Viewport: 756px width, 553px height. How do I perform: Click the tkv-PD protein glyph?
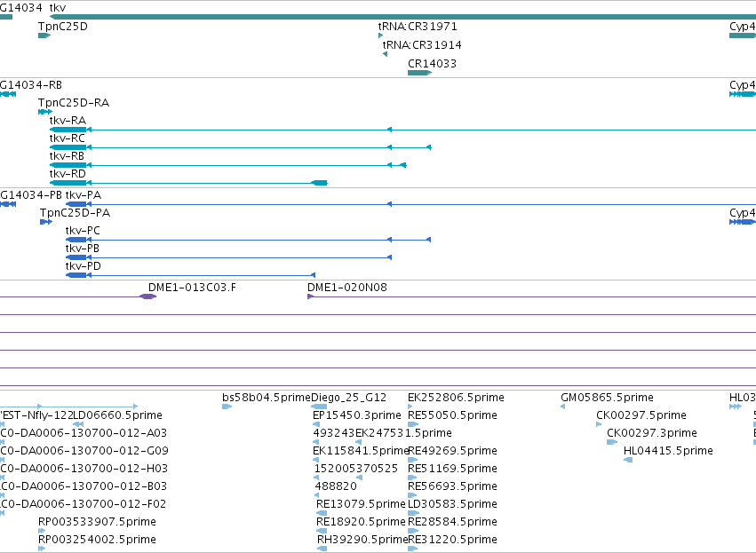click(x=76, y=275)
